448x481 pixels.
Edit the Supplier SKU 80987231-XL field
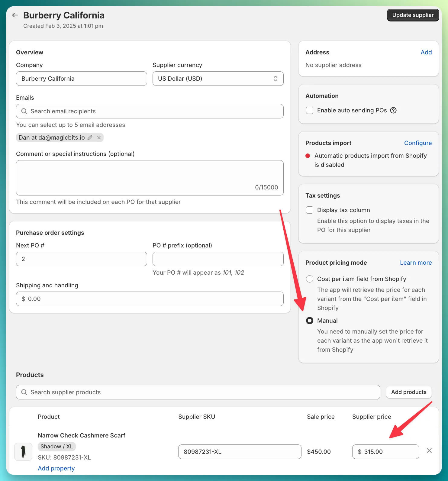240,452
